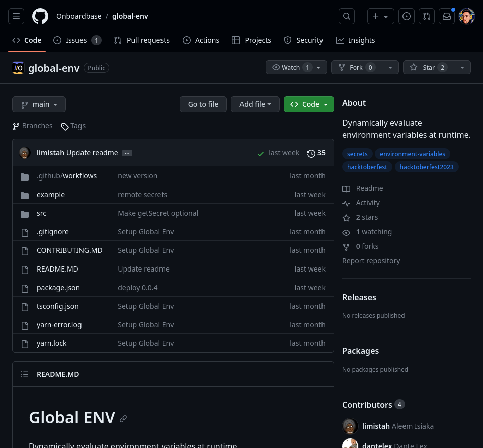483x448 pixels.
Task: Open the Projects tab
Action: 252,40
